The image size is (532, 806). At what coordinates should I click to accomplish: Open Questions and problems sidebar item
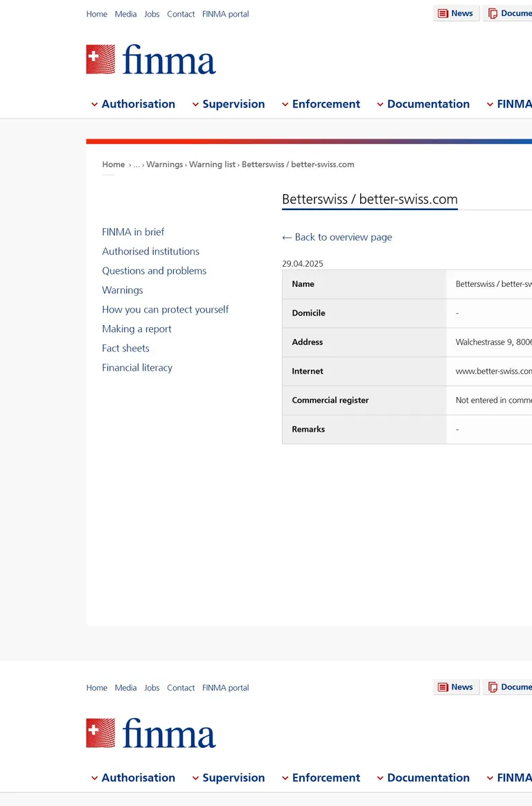[154, 271]
